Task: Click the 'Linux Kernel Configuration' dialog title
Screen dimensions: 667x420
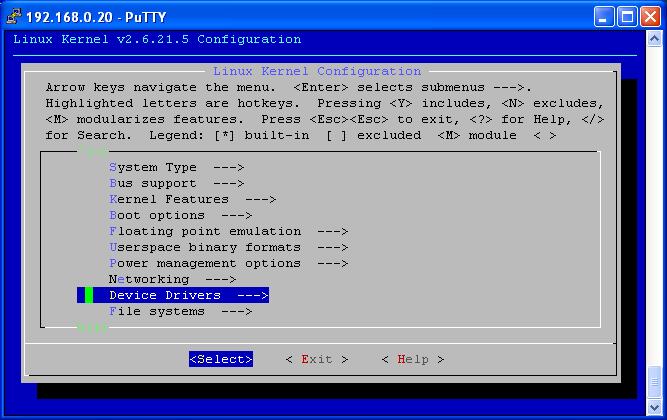Action: tap(317, 71)
